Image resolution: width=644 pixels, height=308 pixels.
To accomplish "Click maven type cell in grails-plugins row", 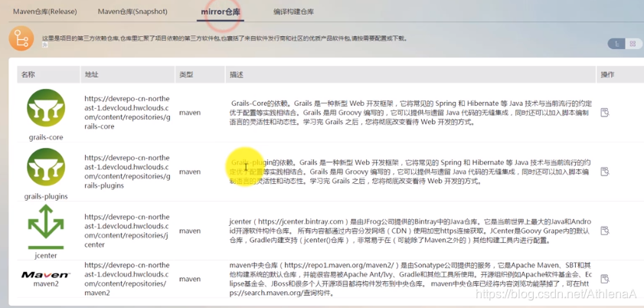I will click(190, 172).
